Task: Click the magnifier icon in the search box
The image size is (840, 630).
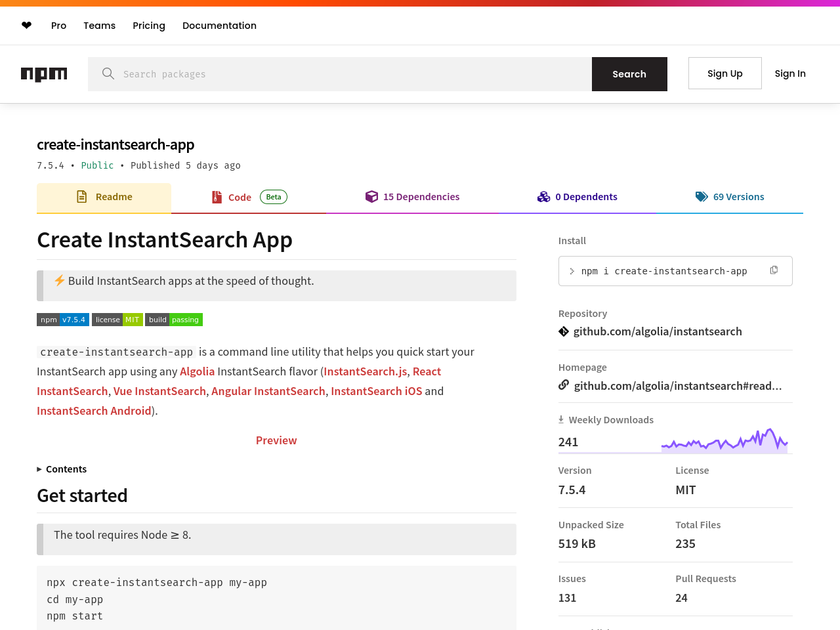Action: (x=108, y=73)
